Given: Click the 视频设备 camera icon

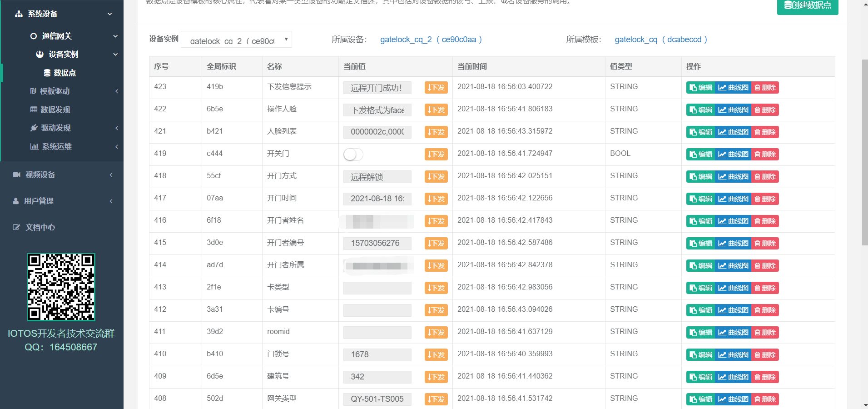Looking at the screenshot, I should click(x=17, y=175).
